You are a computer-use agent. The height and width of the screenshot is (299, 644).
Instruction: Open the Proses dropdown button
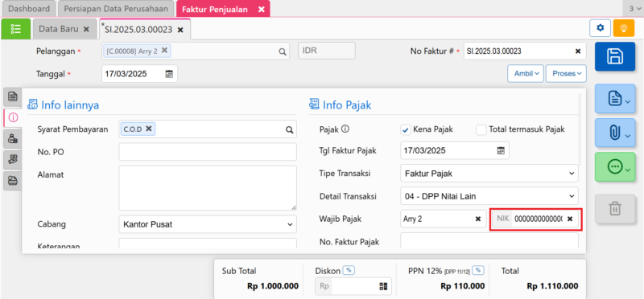tap(567, 73)
